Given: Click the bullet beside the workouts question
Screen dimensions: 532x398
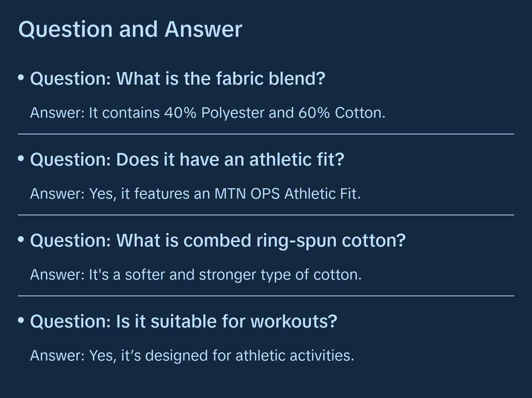Looking at the screenshot, I should tap(21, 320).
